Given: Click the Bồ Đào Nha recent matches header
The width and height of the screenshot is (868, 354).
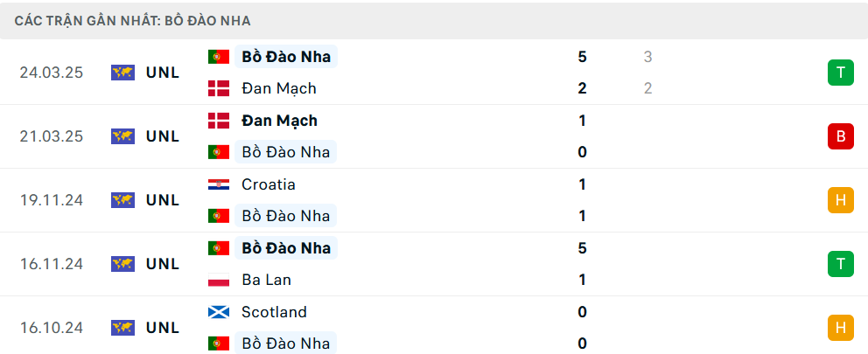Looking at the screenshot, I should pyautogui.click(x=133, y=21).
